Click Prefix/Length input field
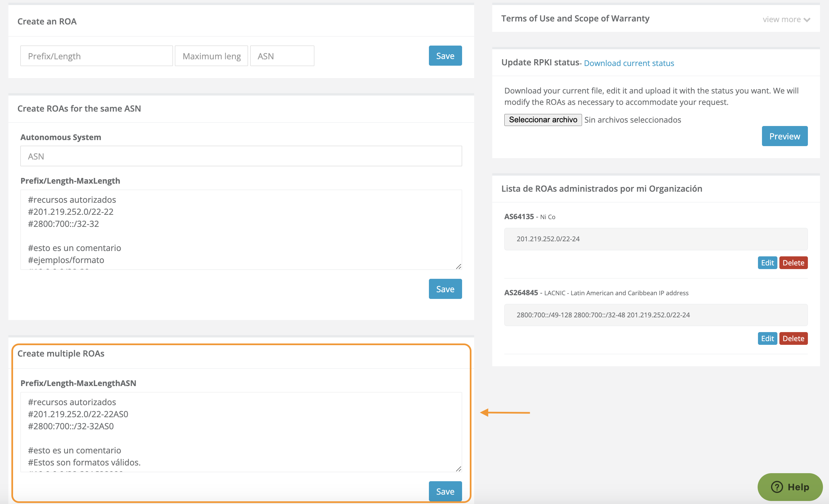The height and width of the screenshot is (504, 829). [96, 56]
